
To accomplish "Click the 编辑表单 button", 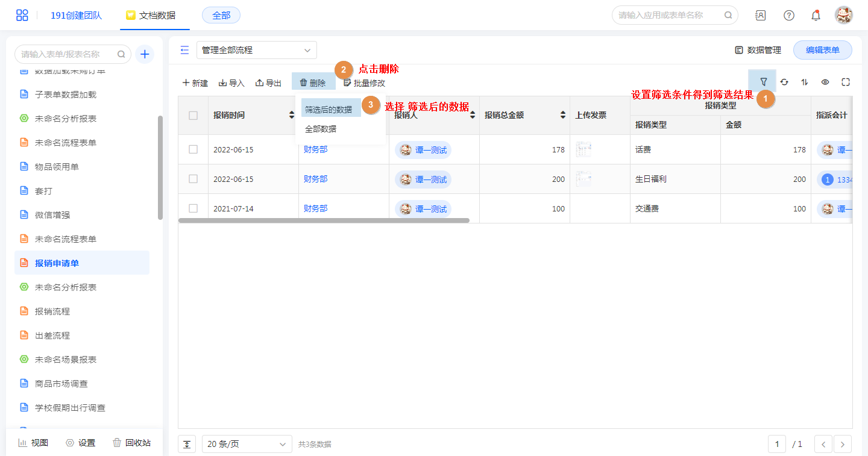I will click(x=822, y=51).
